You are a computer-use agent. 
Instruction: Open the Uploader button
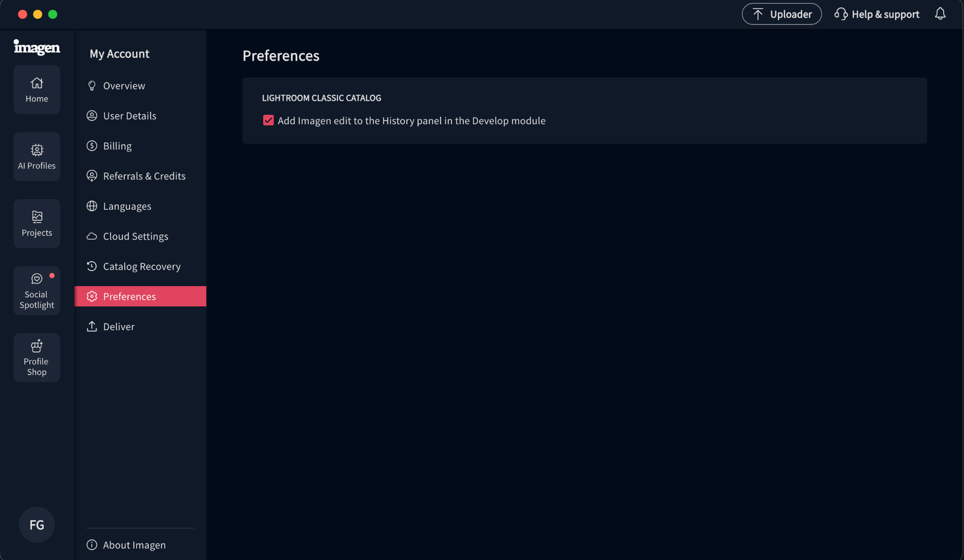[782, 14]
